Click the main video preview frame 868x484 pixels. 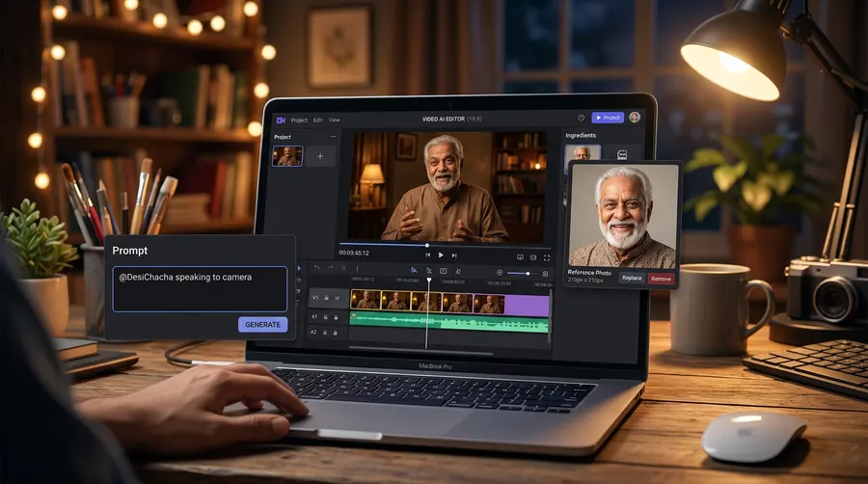448,186
